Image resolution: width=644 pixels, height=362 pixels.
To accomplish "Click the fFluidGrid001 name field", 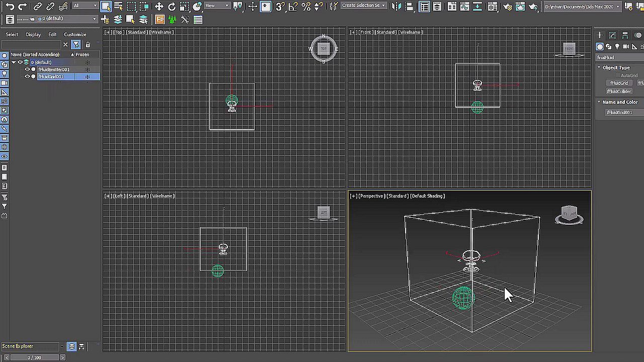I will pos(619,112).
